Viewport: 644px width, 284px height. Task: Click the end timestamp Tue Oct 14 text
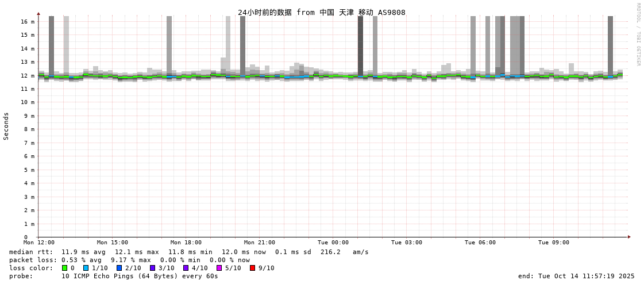576,276
